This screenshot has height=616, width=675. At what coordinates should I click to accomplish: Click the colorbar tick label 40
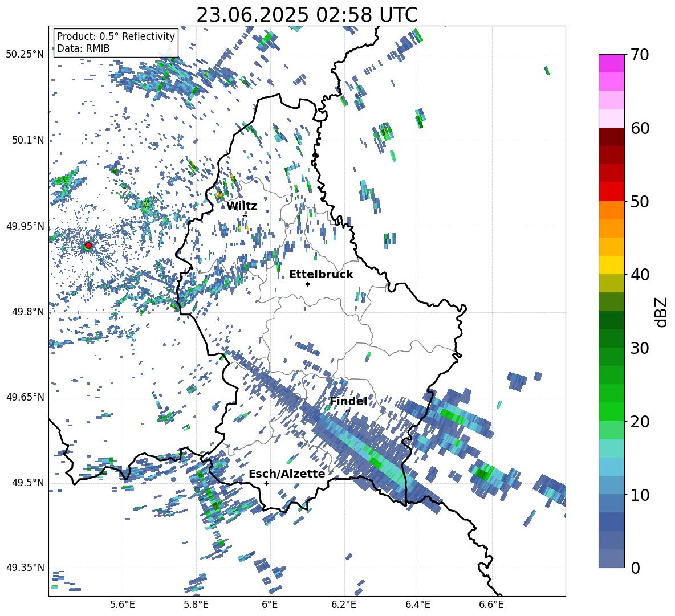point(640,275)
